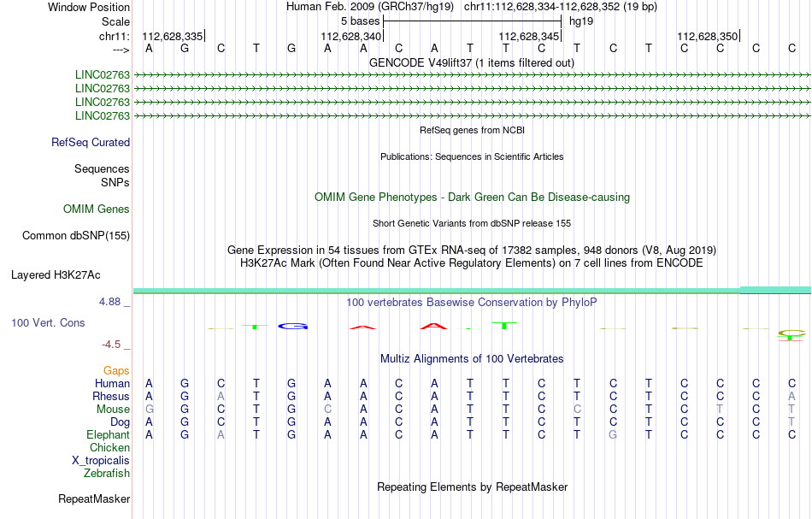Click the Window Position label
Viewport: 812px width, 519px height.
tap(89, 7)
